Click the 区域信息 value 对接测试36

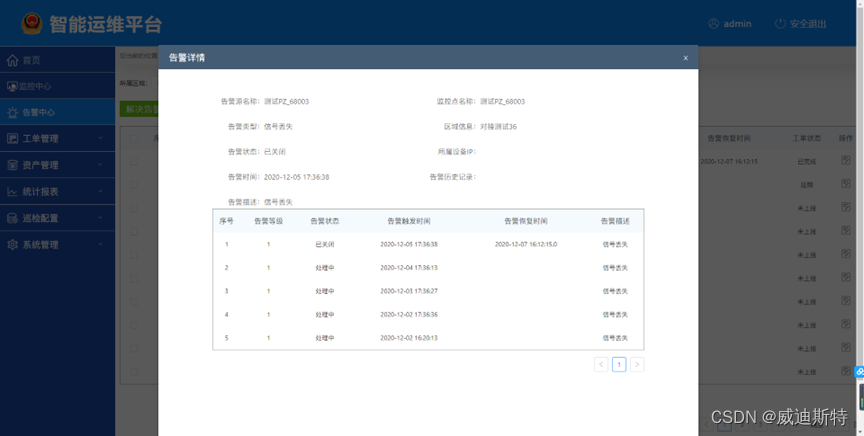point(499,127)
